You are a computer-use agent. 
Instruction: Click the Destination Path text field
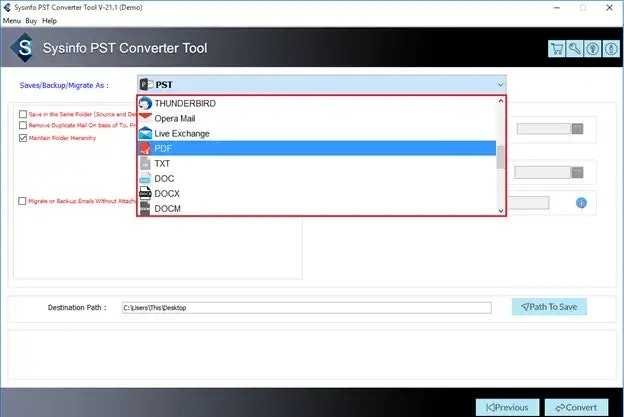[306, 308]
